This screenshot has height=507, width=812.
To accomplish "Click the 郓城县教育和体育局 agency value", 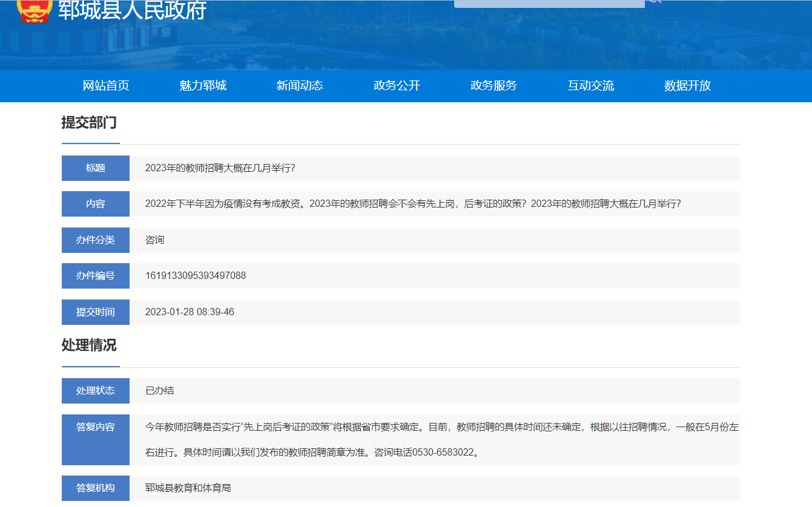I will pyautogui.click(x=188, y=488).
